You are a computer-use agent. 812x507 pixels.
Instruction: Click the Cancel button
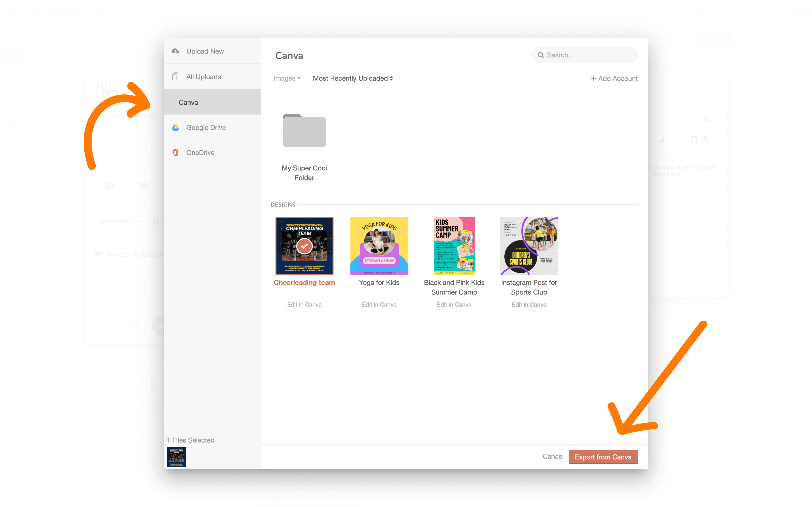pos(552,457)
